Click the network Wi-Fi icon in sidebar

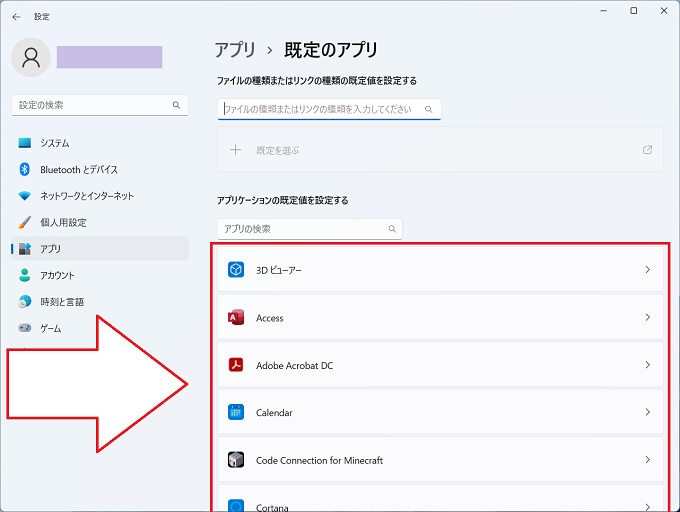coord(25,196)
